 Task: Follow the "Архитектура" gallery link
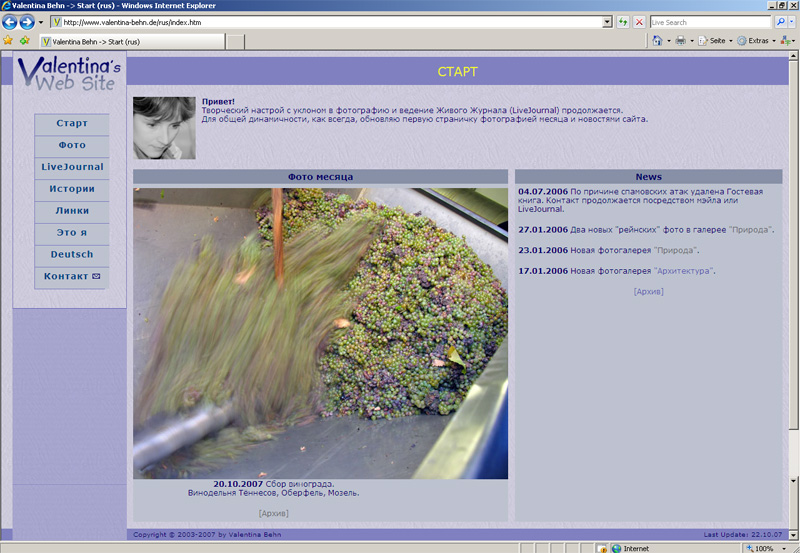tap(683, 271)
